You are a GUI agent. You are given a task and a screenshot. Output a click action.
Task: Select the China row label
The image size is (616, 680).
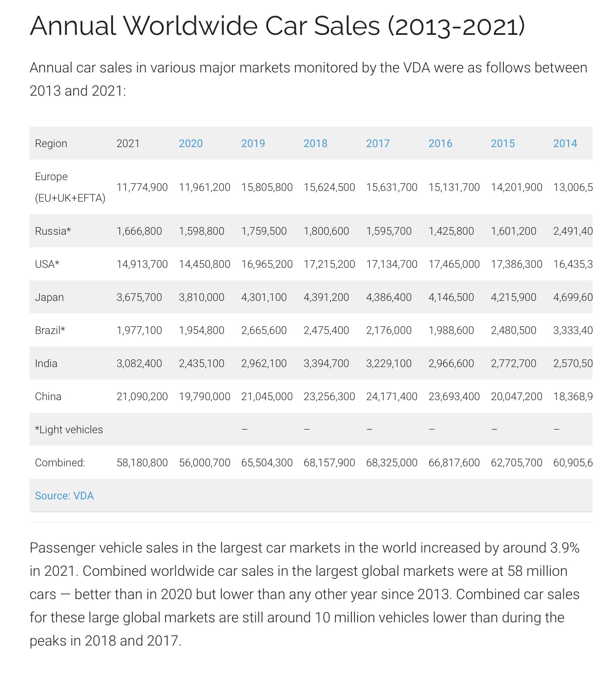(x=48, y=397)
